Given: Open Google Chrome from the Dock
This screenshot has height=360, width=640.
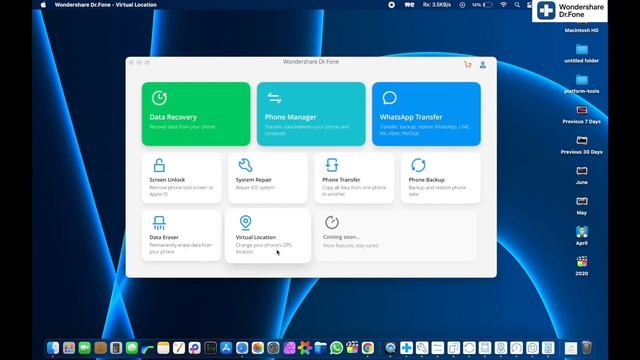Looking at the screenshot, I should click(x=368, y=348).
